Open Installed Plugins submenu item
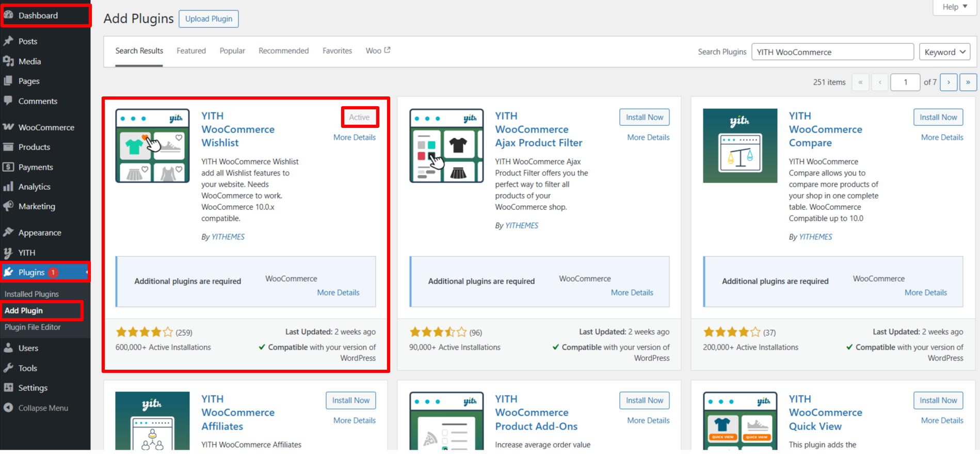The width and height of the screenshot is (980, 462). 31,294
